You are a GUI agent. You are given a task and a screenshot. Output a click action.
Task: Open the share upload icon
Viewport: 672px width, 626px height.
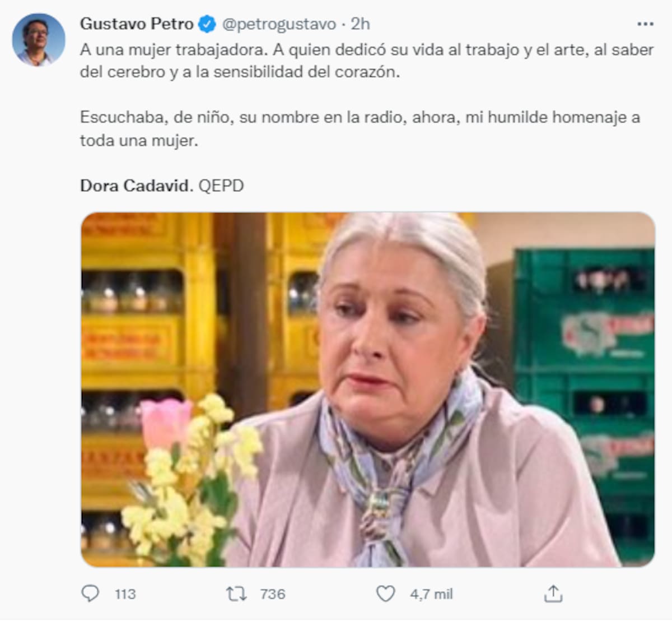[x=553, y=593]
